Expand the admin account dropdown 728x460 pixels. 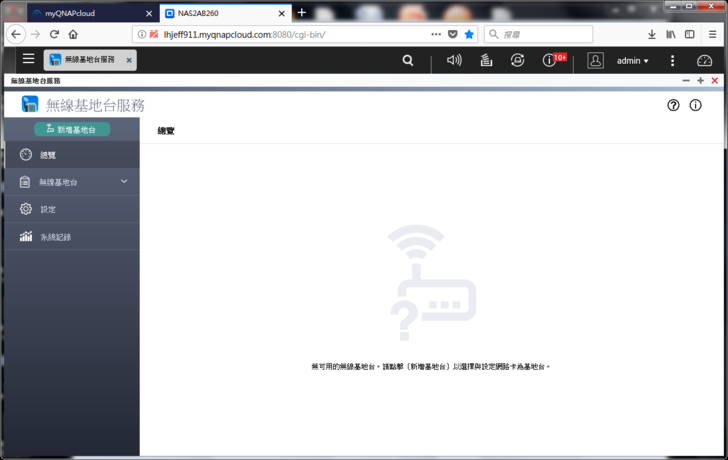click(632, 61)
